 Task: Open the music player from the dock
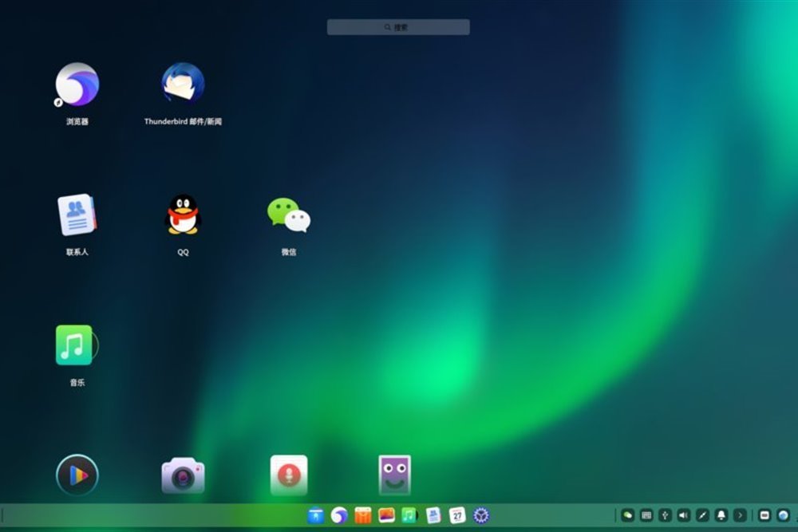click(409, 516)
